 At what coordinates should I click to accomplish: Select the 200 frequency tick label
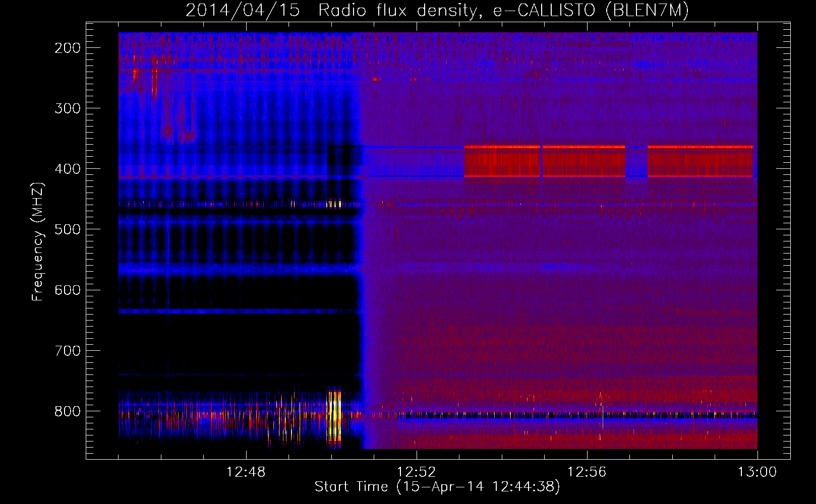coord(68,48)
